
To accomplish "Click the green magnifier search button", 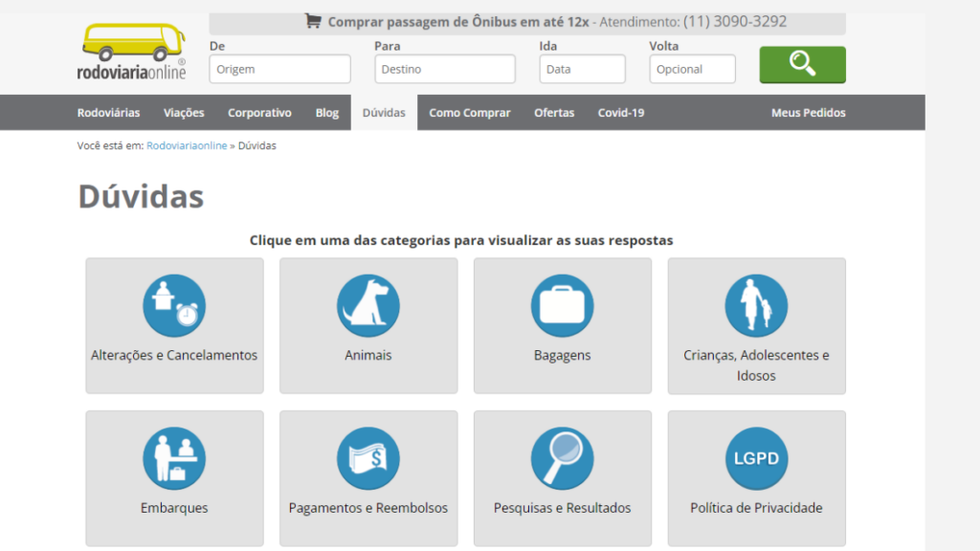I will (x=802, y=65).
